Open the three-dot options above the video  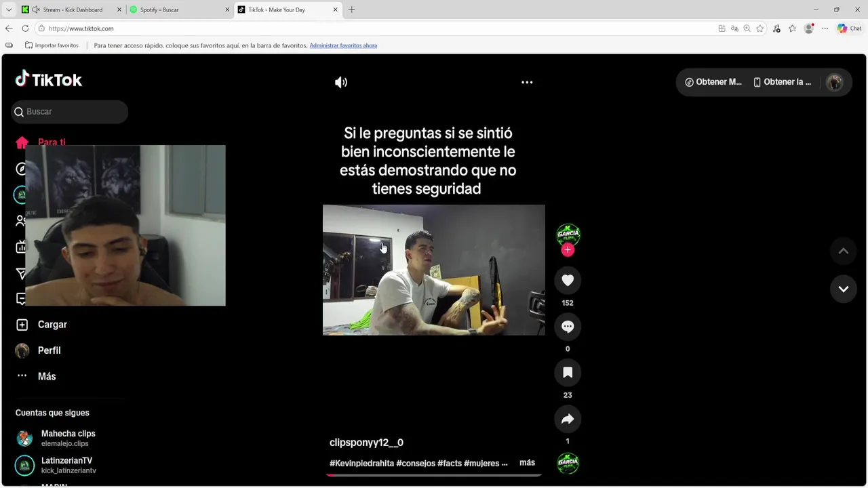(527, 82)
